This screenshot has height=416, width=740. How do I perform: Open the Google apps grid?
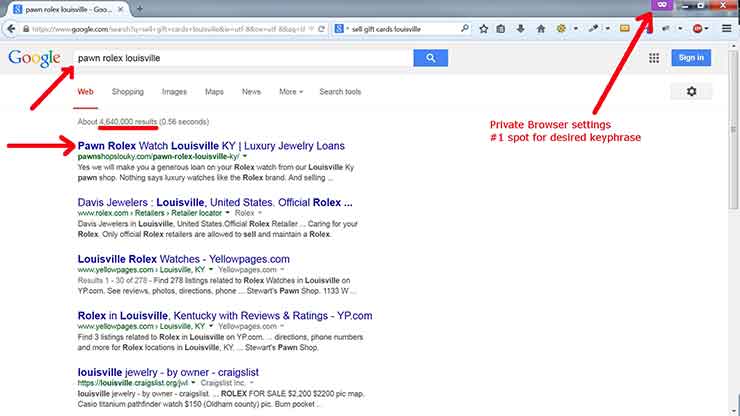click(x=654, y=58)
